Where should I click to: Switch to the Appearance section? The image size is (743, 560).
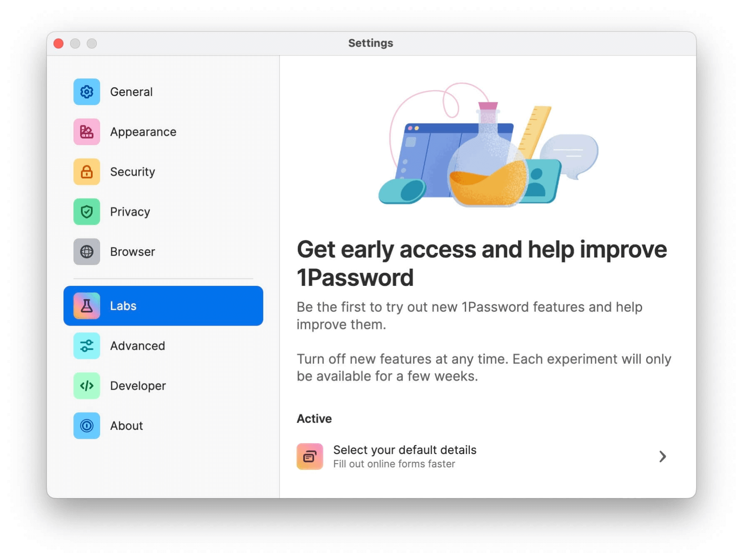(x=143, y=131)
